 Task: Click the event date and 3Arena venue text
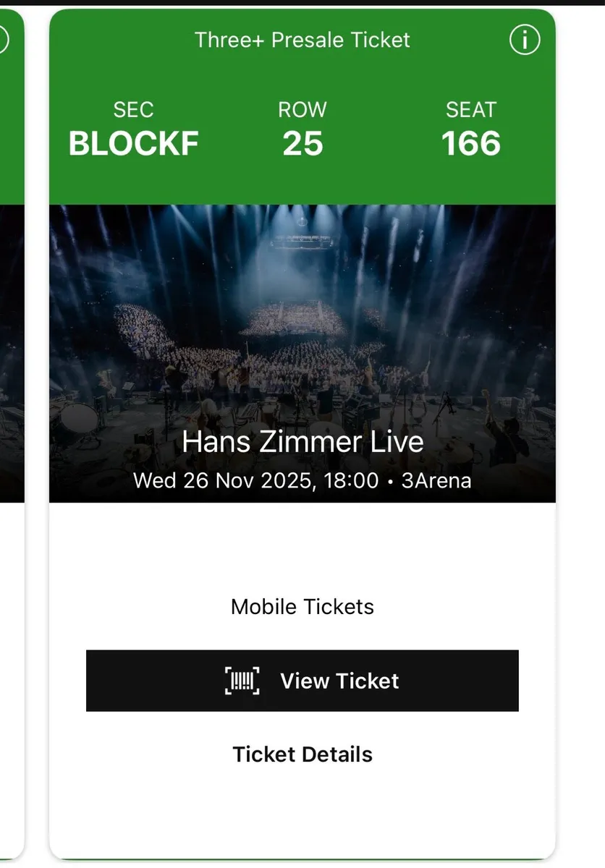302,480
